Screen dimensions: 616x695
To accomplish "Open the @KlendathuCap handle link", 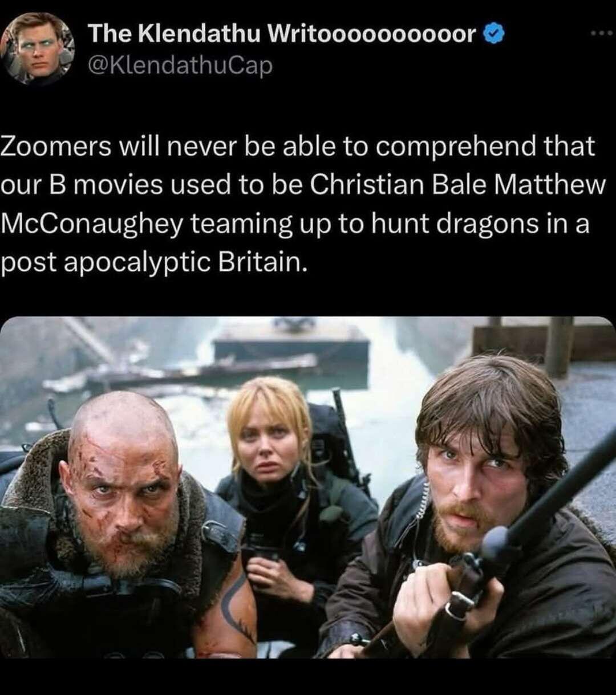I will [x=180, y=66].
